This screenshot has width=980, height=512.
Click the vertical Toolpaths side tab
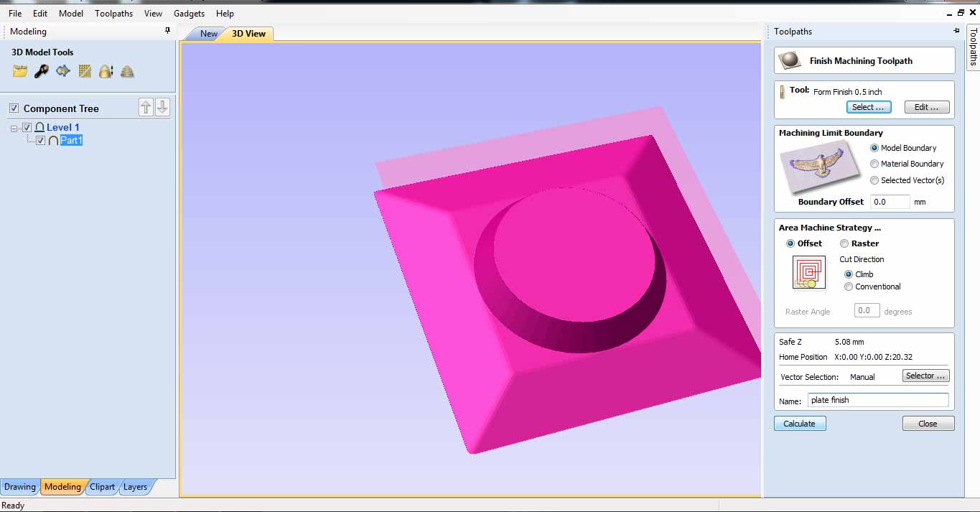pyautogui.click(x=973, y=49)
